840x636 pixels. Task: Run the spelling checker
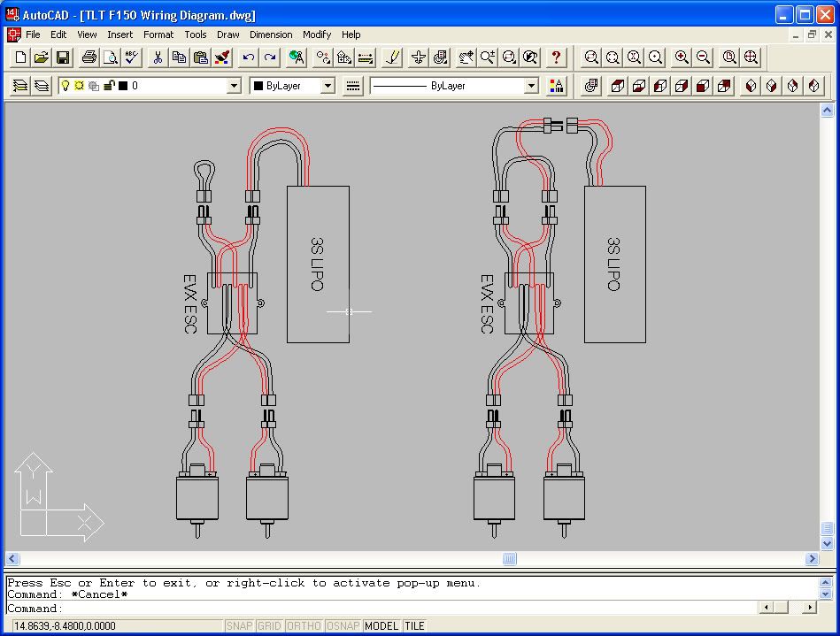click(x=131, y=57)
